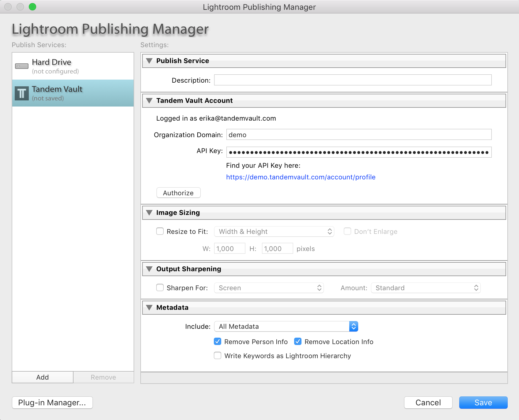Click the Metadata header label
This screenshot has width=519, height=420.
(x=172, y=307)
